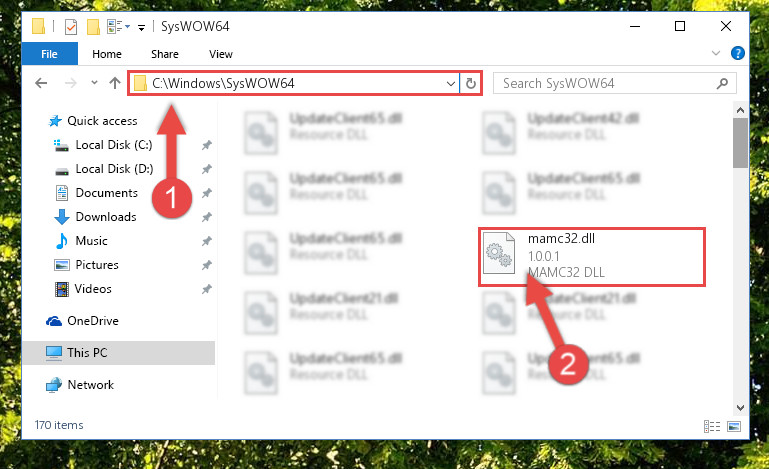Click the Properties quick access toolbar icon
This screenshot has width=769, height=469.
coord(71,27)
